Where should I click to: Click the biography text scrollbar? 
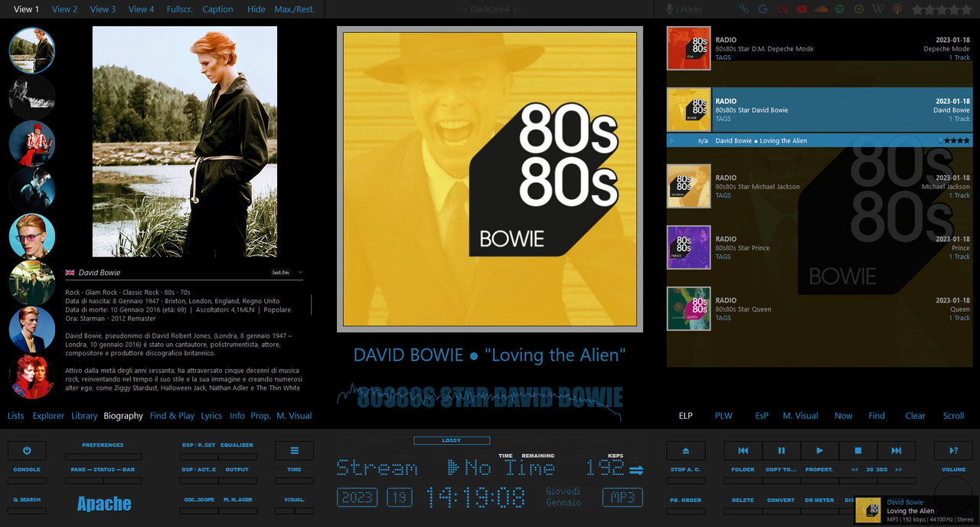tap(312, 305)
